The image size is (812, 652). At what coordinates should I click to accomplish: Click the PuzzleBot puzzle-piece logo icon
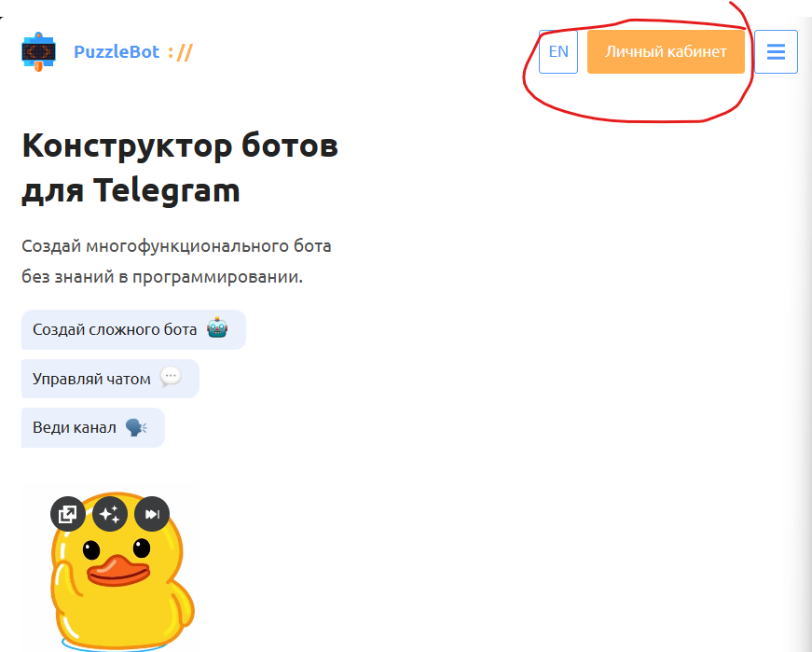[x=38, y=51]
